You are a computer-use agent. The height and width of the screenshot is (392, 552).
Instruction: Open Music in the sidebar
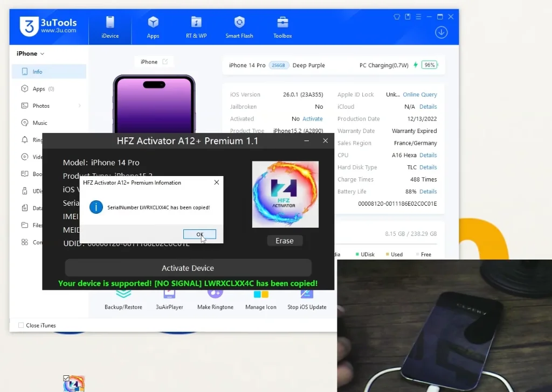[x=49, y=123]
